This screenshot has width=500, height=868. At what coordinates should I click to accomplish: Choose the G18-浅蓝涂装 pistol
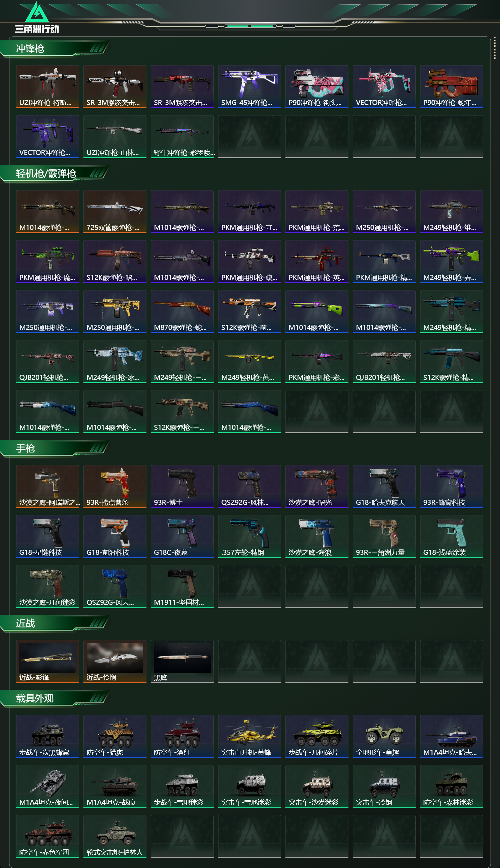451,536
